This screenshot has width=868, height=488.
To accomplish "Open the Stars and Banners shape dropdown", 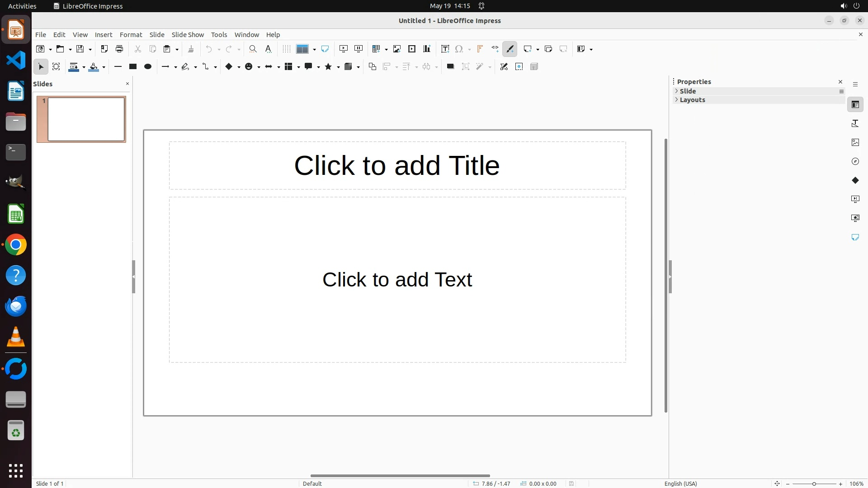I will point(338,67).
